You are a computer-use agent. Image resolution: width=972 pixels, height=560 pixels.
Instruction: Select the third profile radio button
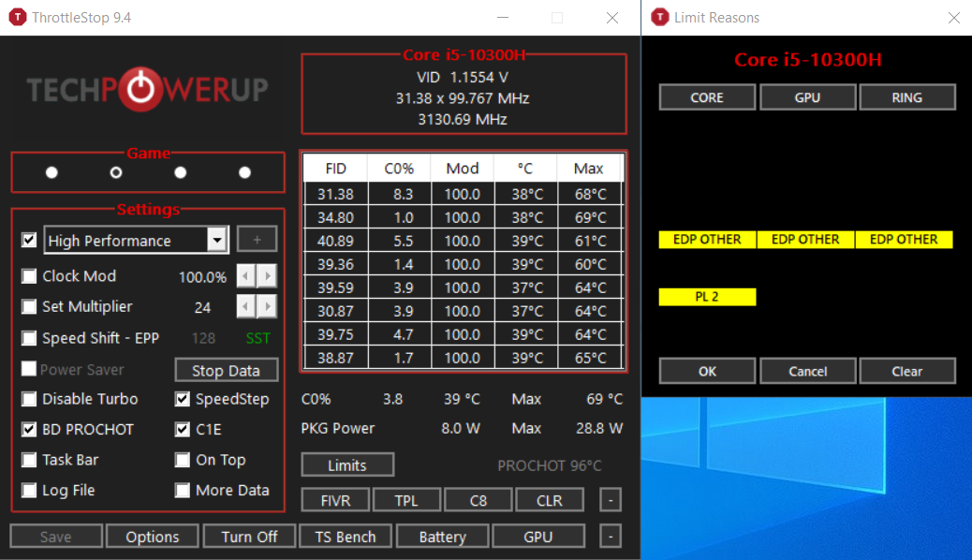181,172
